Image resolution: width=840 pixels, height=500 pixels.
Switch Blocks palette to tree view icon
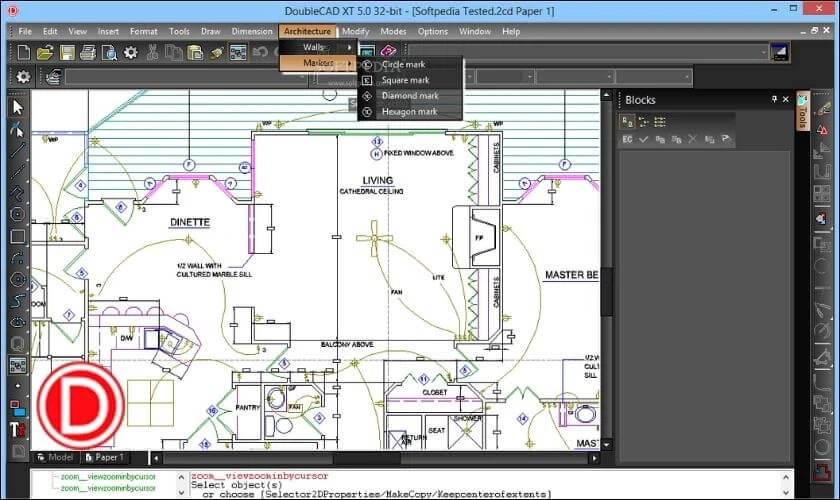click(643, 122)
